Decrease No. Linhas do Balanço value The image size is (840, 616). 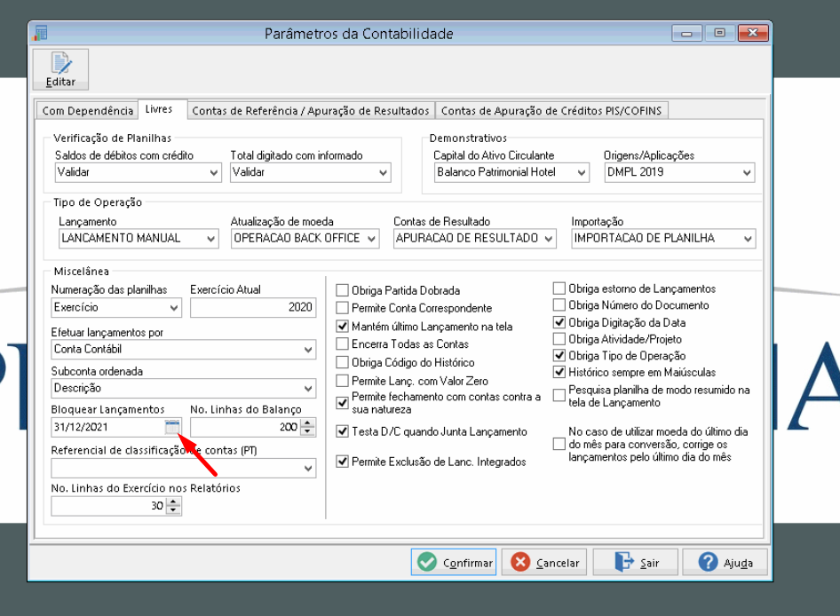308,431
